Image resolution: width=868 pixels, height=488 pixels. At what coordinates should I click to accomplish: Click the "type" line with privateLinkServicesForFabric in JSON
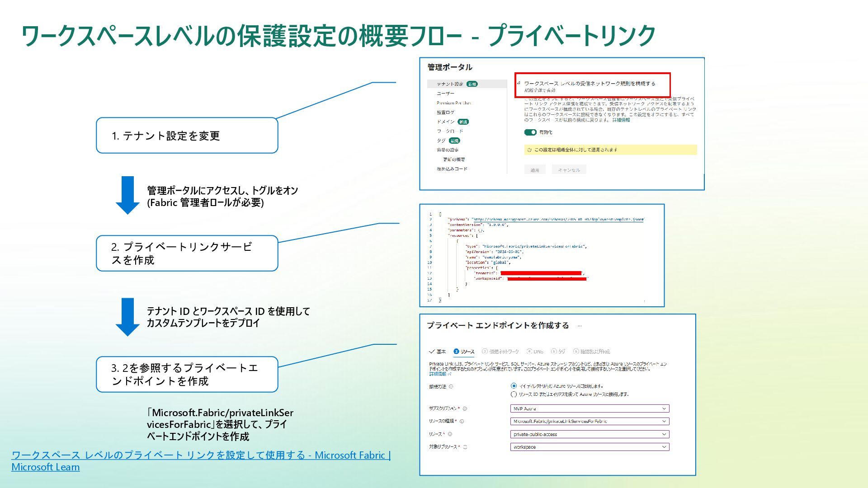[526, 246]
